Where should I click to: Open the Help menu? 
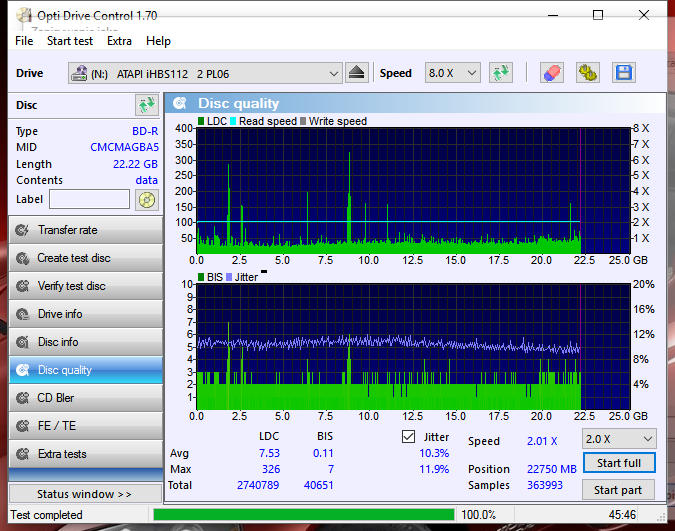[158, 41]
